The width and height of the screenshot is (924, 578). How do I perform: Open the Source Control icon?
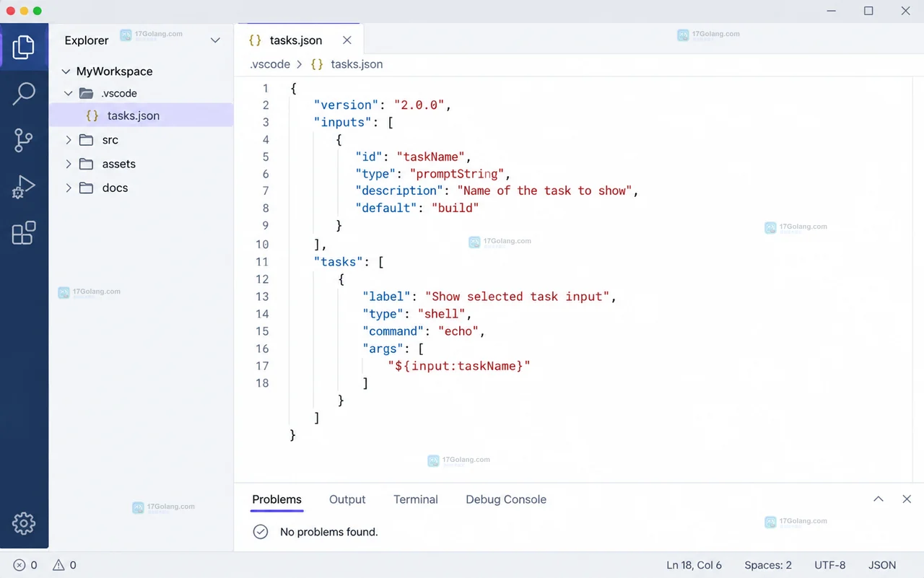(24, 140)
